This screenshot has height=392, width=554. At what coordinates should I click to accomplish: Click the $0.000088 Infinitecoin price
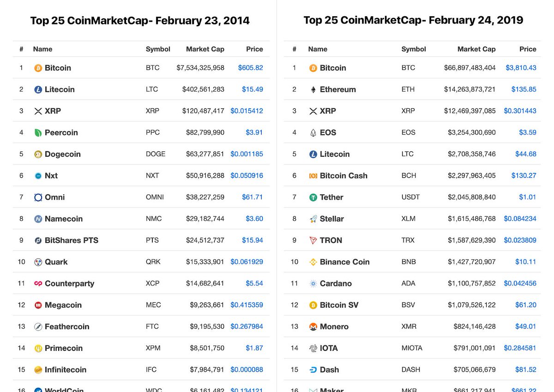[x=247, y=370]
